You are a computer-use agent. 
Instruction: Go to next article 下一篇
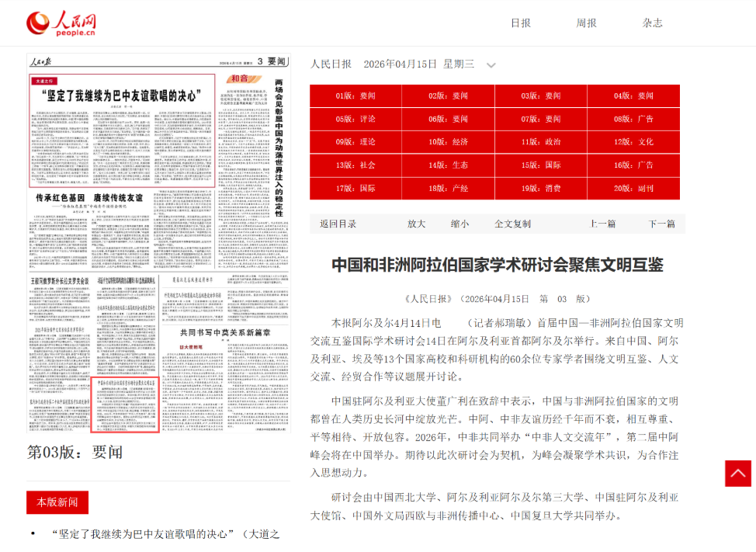[x=661, y=224]
